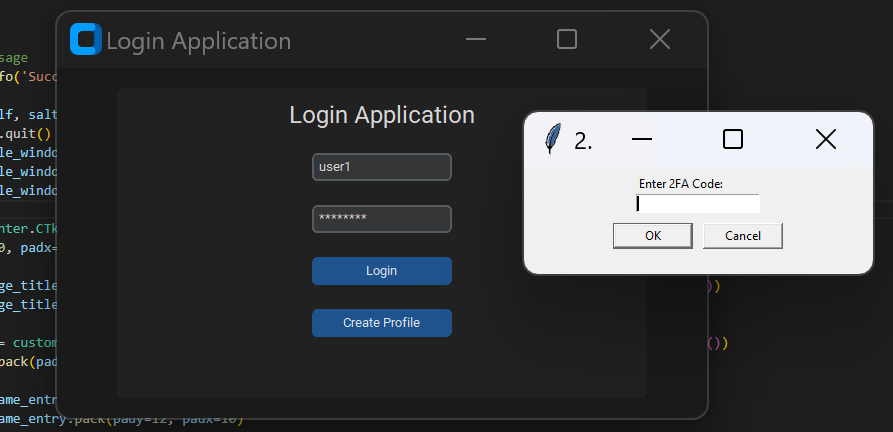This screenshot has height=432, width=893.
Task: Maximize the 2FA code dialog
Action: (x=732, y=139)
